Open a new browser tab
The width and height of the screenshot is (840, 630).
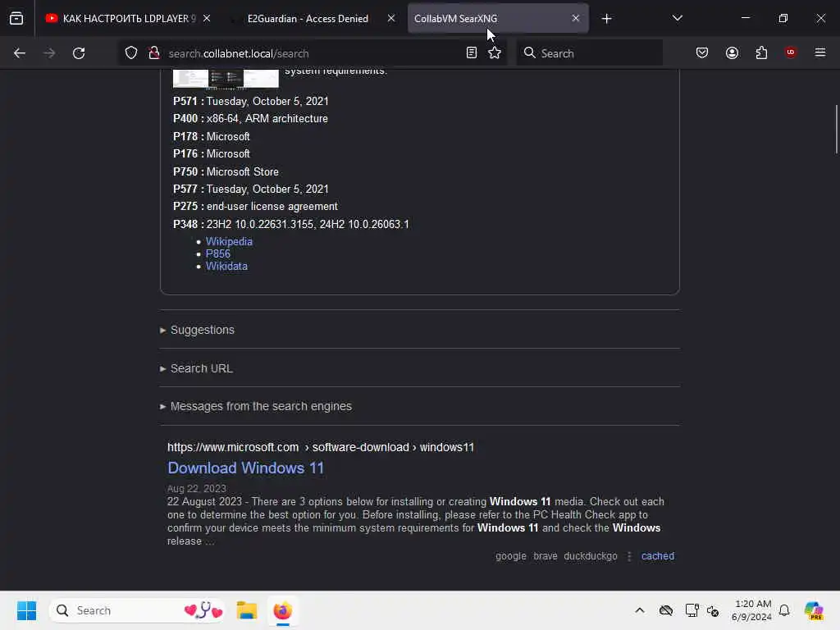tap(606, 19)
